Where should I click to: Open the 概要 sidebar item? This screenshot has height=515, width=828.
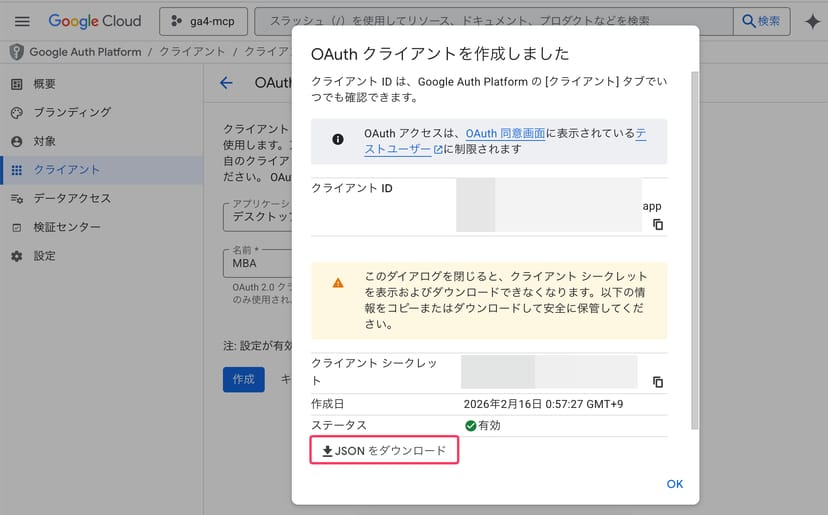(102, 84)
